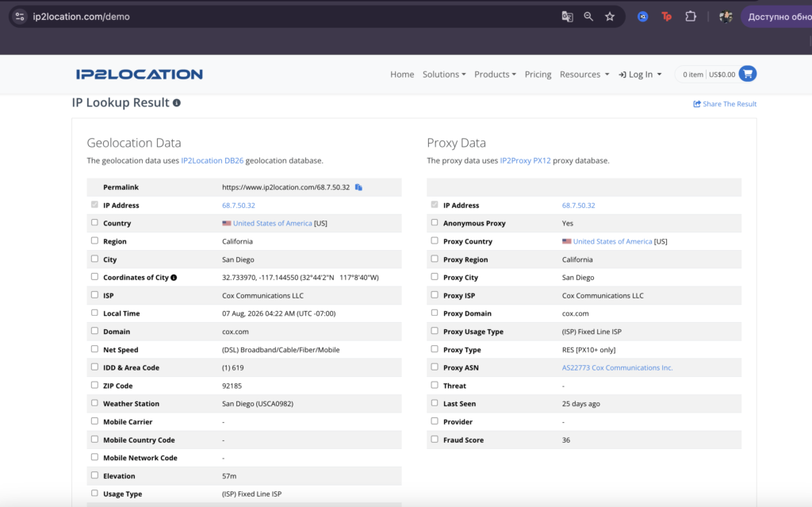Click IP address 68.7.50.32 in Geolocation table

[238, 205]
